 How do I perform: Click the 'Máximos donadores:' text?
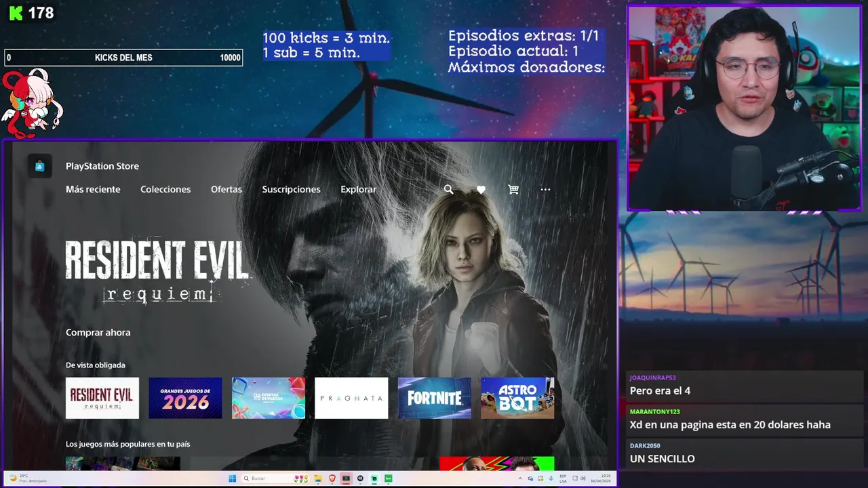pyautogui.click(x=526, y=67)
